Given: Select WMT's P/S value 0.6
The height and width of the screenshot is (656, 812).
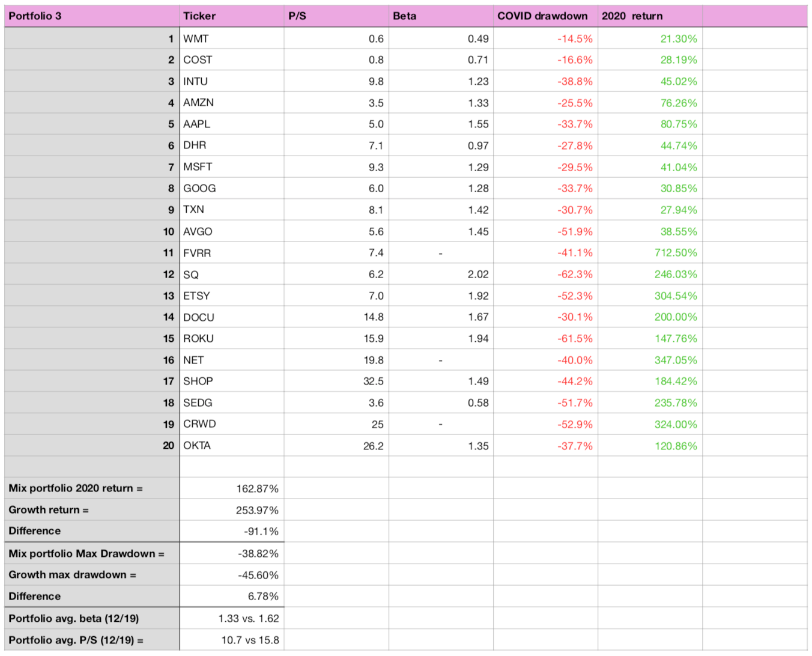Looking at the screenshot, I should 336,38.
